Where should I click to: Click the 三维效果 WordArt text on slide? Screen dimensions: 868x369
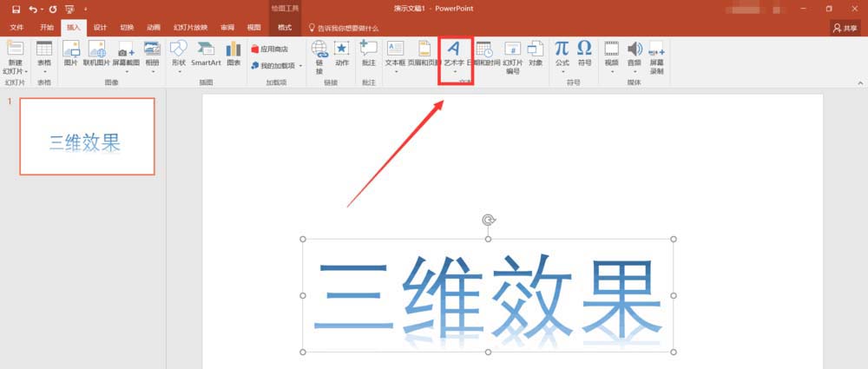point(488,294)
